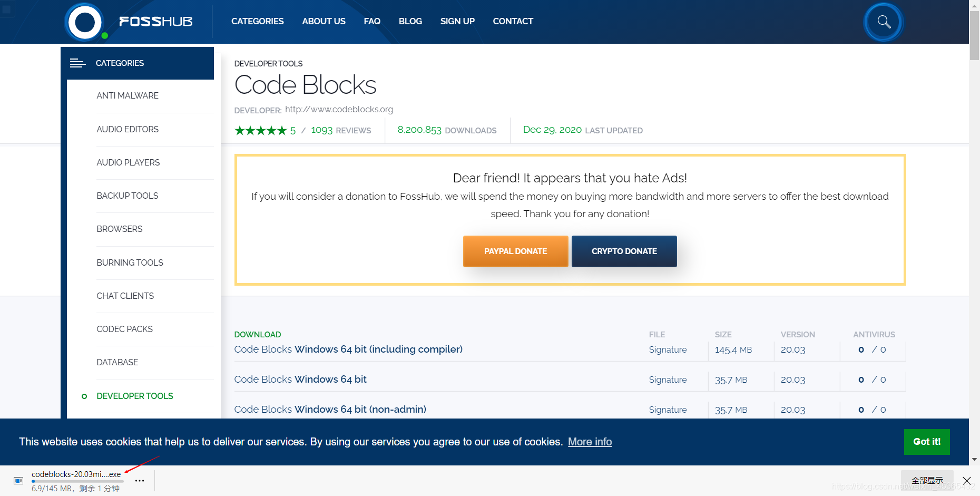Click the scrollbar down arrow
980x496 pixels.
[974, 460]
